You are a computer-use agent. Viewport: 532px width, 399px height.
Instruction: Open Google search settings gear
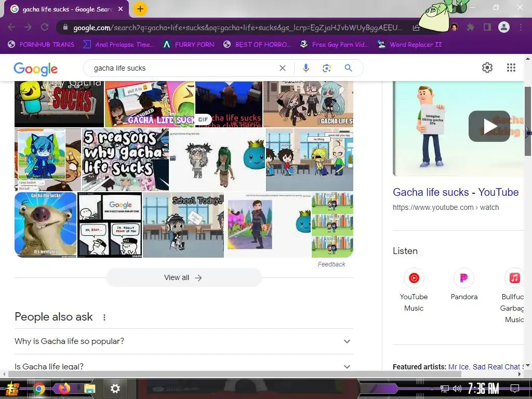[x=487, y=68]
